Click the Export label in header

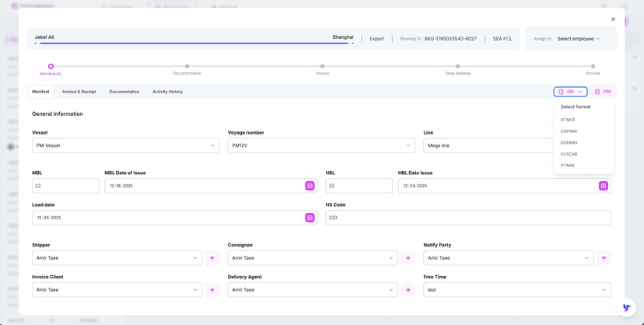click(376, 39)
